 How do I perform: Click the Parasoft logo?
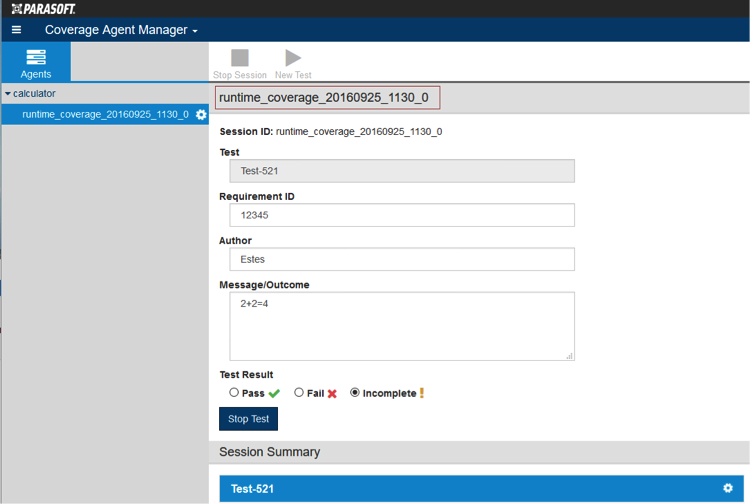coord(44,9)
